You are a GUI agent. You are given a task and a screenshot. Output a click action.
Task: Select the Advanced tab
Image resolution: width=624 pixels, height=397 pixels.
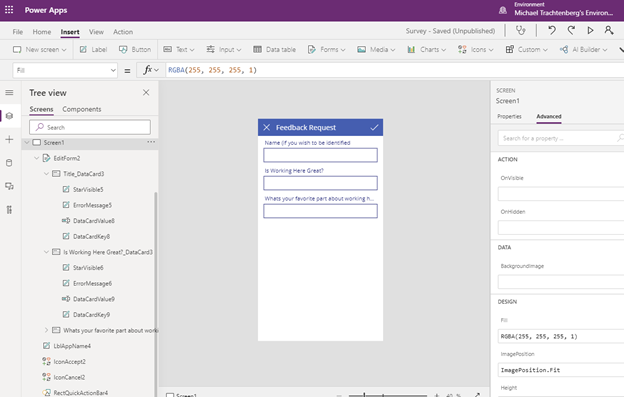[x=549, y=116]
